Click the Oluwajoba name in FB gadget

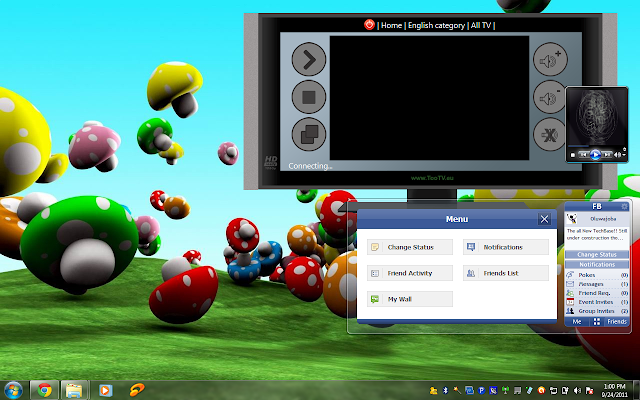pyautogui.click(x=603, y=219)
